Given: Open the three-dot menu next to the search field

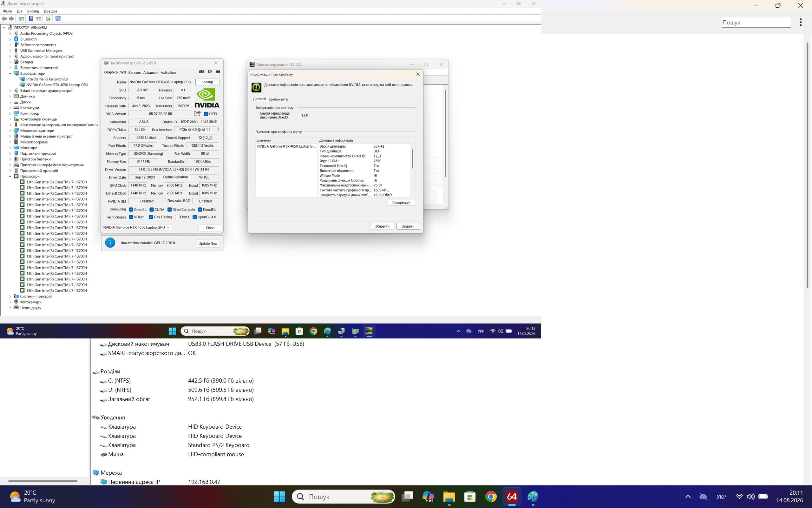Looking at the screenshot, I should coord(801,22).
